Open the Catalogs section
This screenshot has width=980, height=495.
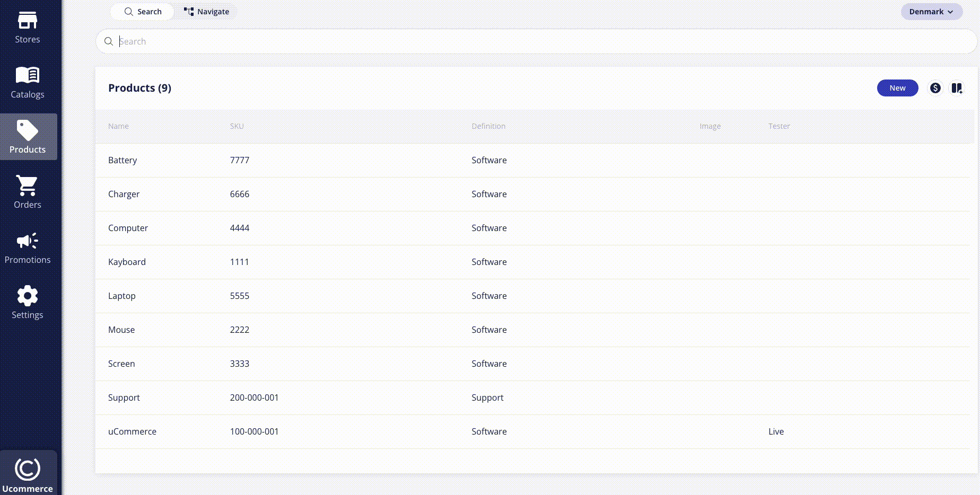[28, 83]
